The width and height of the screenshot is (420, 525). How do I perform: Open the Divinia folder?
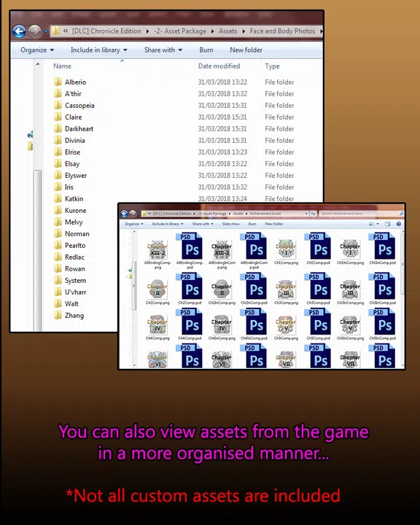pyautogui.click(x=69, y=141)
